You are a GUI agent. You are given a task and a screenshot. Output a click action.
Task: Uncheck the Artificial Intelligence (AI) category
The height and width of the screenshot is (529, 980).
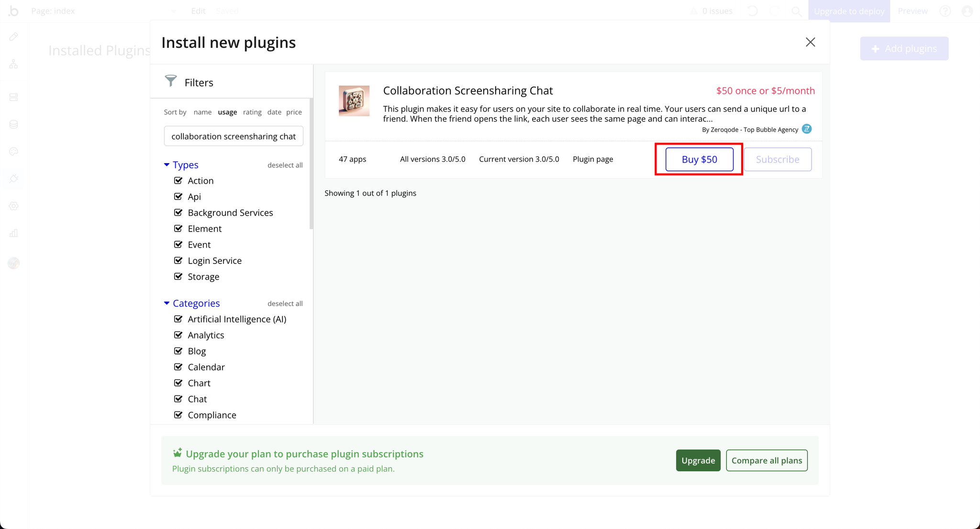tap(178, 319)
